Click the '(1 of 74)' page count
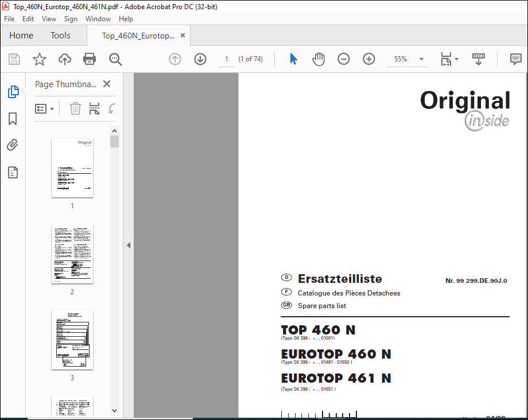The image size is (528, 420). click(x=251, y=59)
